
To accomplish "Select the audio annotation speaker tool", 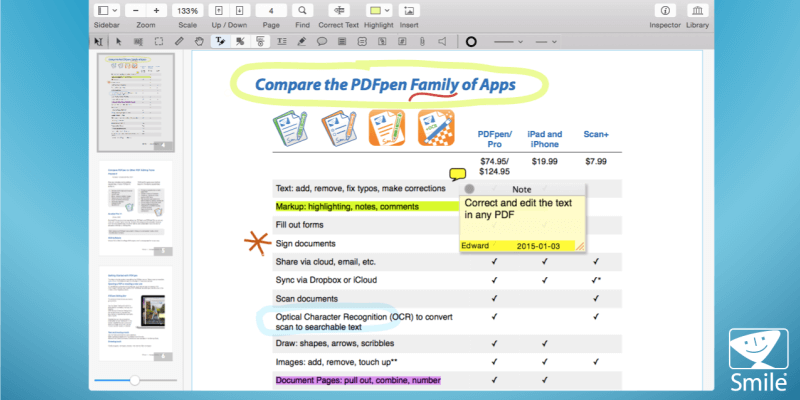I will tap(442, 42).
